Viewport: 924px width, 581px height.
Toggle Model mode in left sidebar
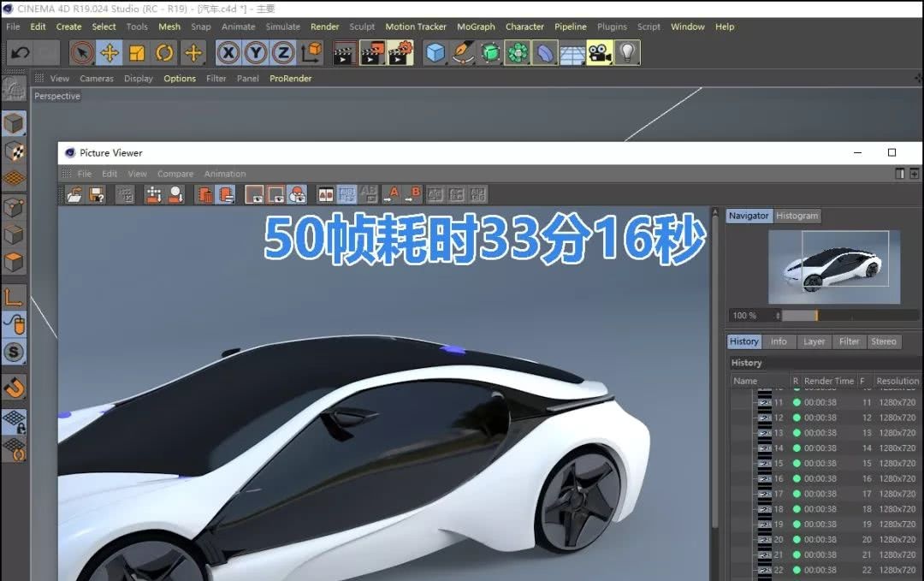14,124
